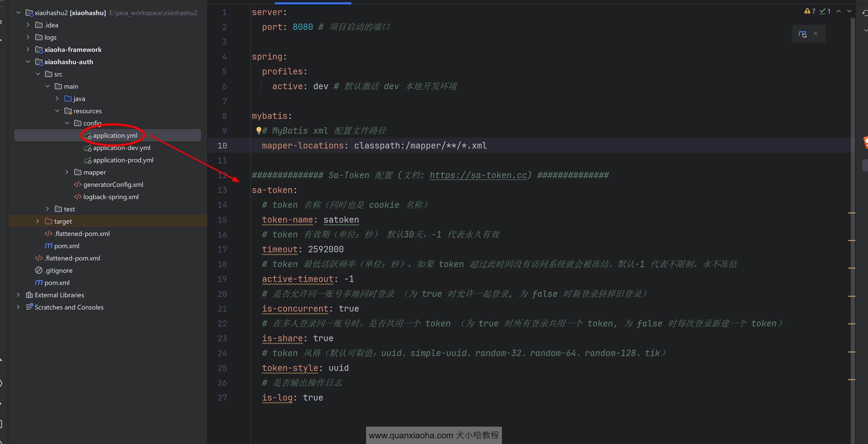868x444 pixels.
Task: Select application-dev.yml in project tree
Action: tap(121, 148)
